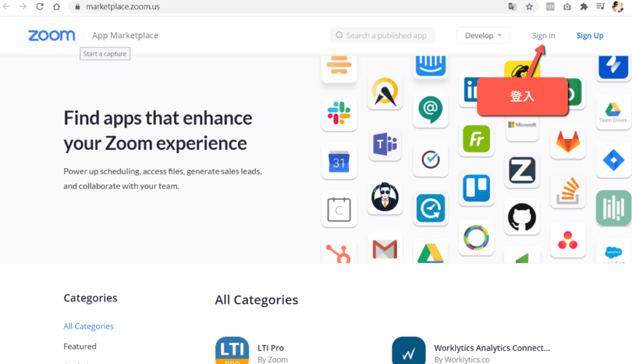Viewport: 632px width, 364px height.
Task: Select the Featured category
Action: tap(80, 346)
